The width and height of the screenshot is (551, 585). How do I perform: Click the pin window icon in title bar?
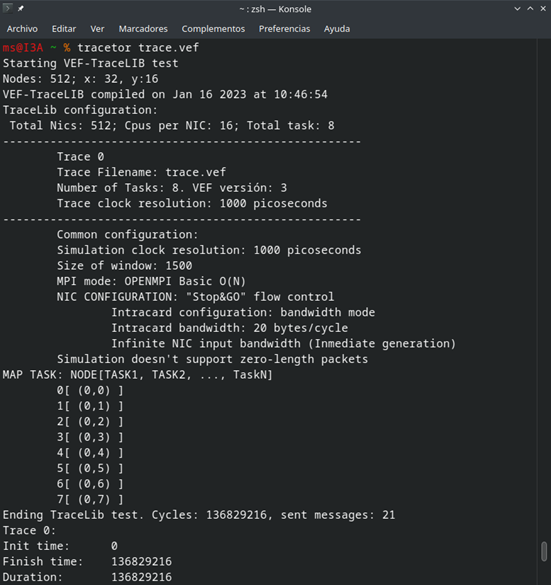click(21, 9)
